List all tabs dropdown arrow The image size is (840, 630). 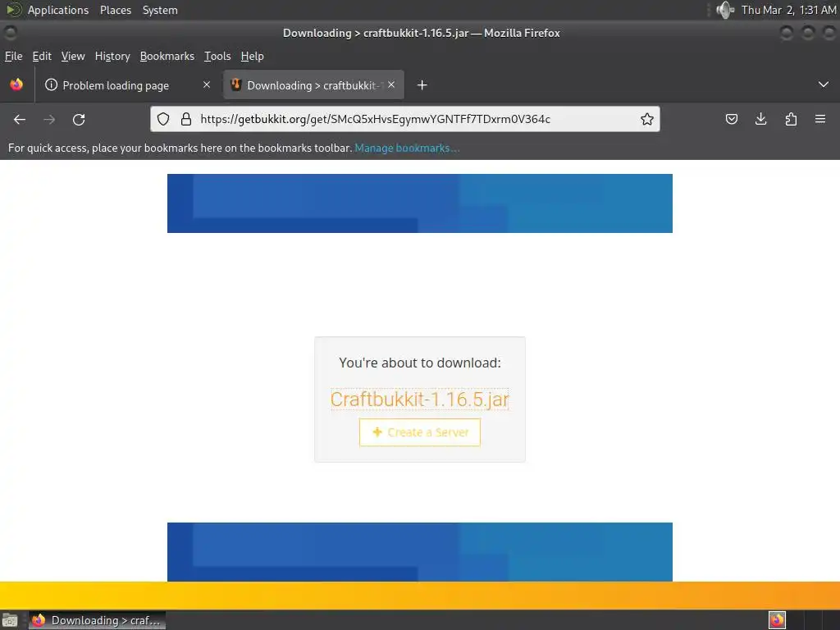click(x=824, y=84)
